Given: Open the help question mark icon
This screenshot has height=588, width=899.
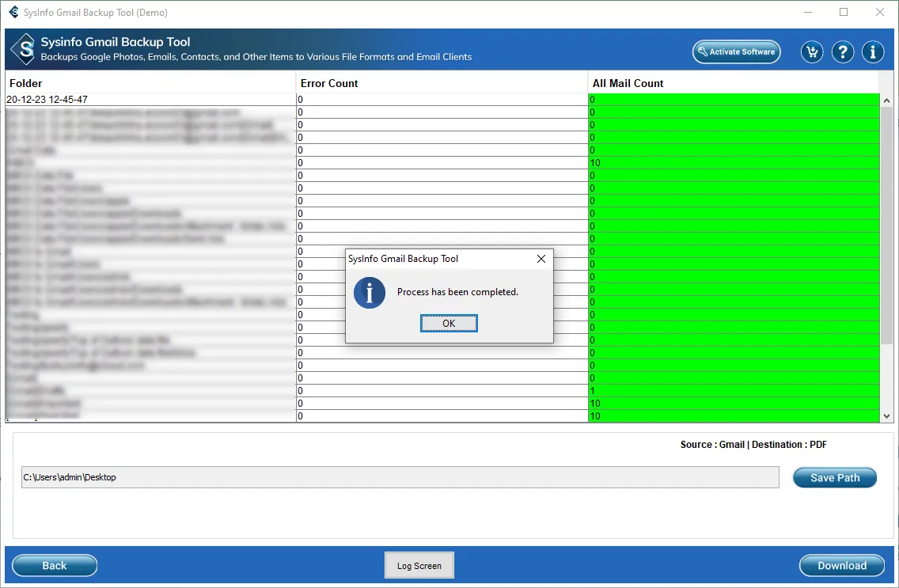Looking at the screenshot, I should (843, 52).
